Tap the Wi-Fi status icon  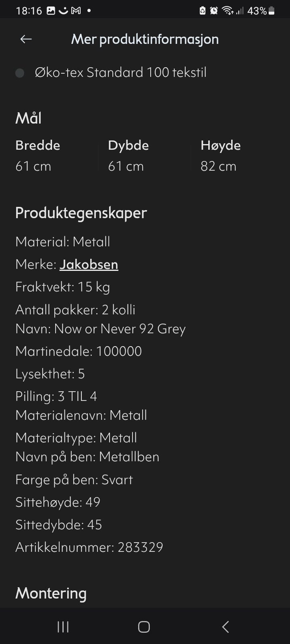point(228,11)
